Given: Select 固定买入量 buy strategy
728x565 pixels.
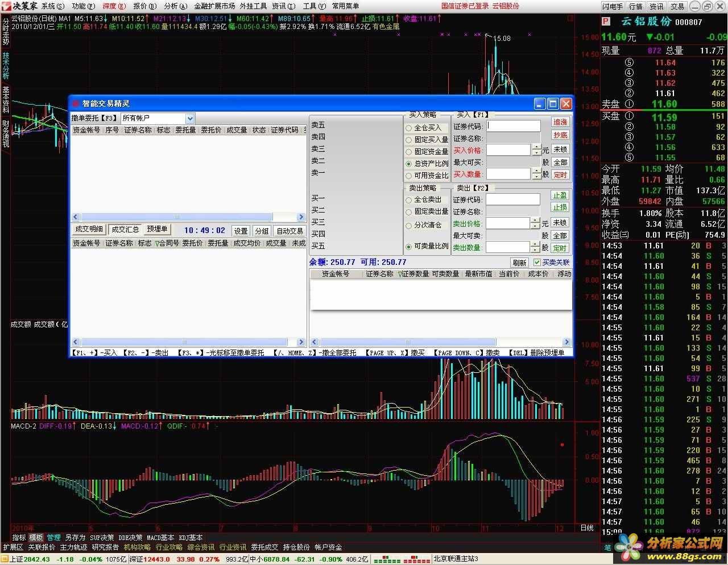Looking at the screenshot, I should click(426, 140).
